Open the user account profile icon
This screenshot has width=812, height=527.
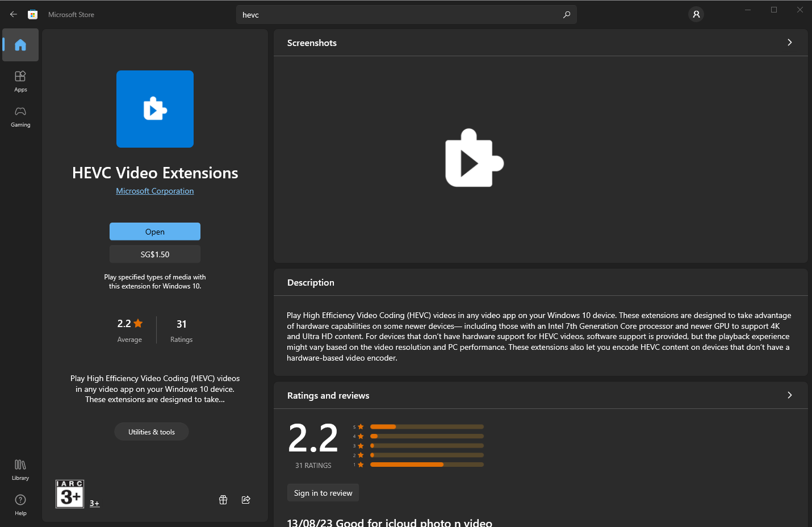tap(696, 14)
